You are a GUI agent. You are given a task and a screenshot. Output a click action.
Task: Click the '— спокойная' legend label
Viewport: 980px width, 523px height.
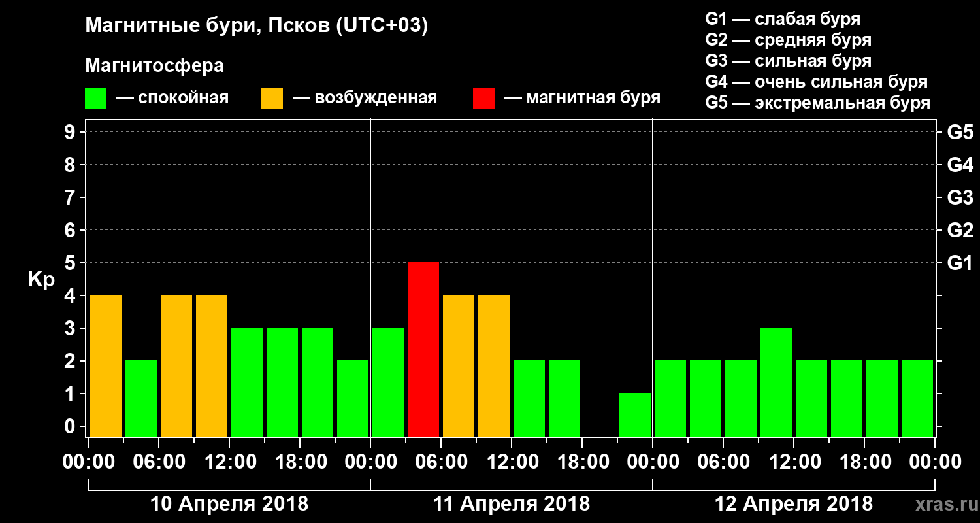click(172, 98)
